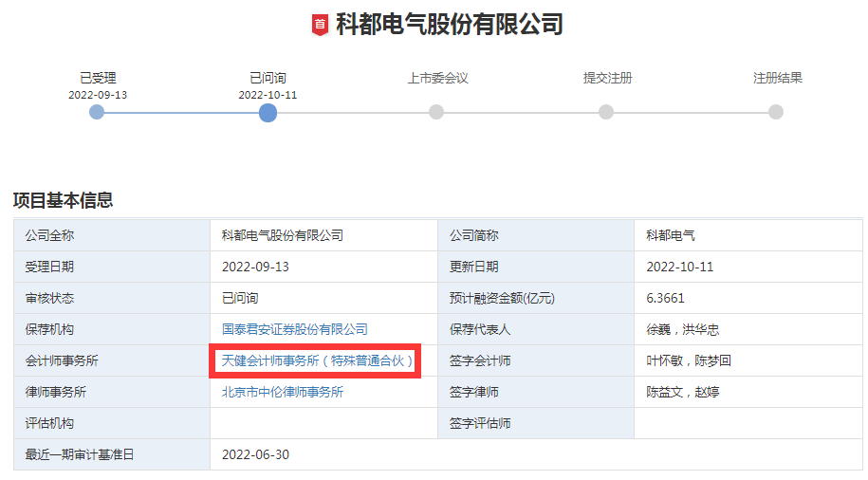Click the 项目基本信息 section heading

point(64,200)
